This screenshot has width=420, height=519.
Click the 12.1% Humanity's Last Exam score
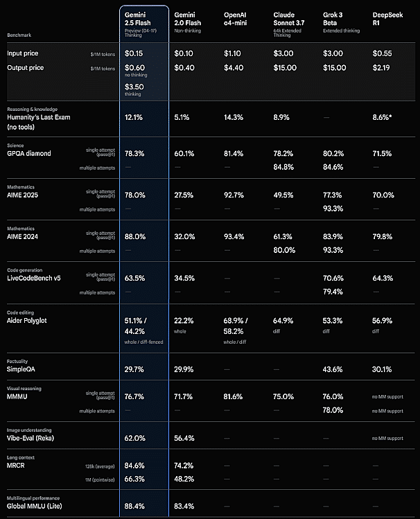[134, 118]
